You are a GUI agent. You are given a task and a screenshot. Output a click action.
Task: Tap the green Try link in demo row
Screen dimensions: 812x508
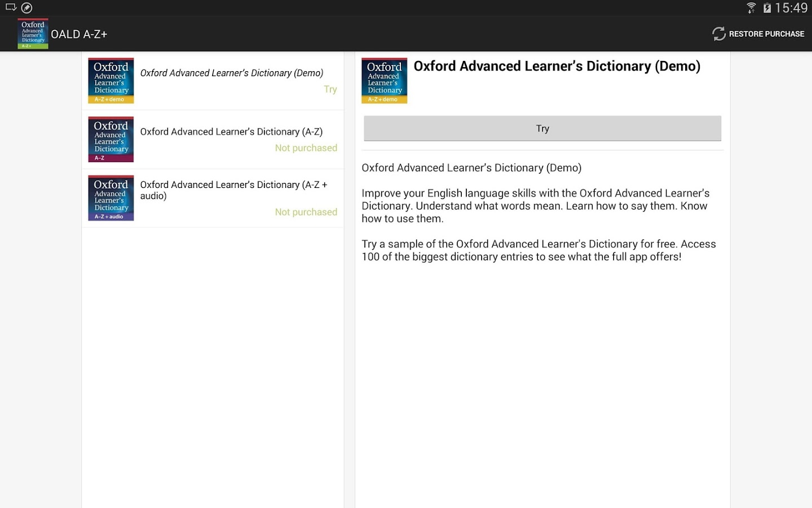coord(330,89)
